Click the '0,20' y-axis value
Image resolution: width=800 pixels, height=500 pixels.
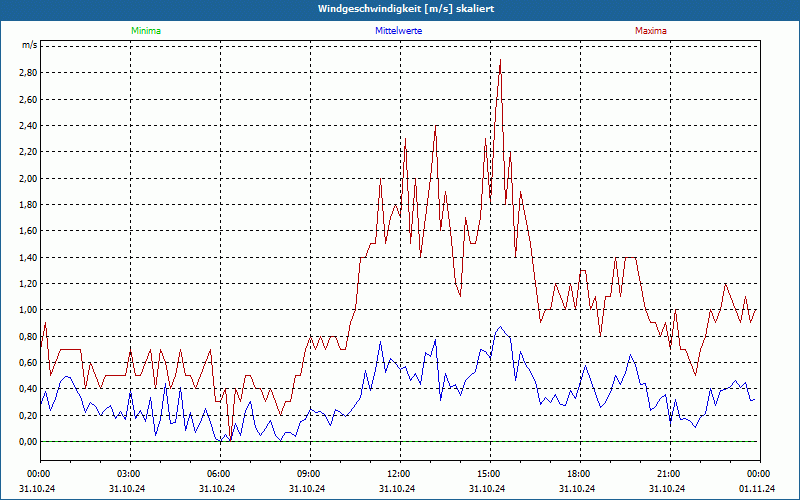[28, 415]
